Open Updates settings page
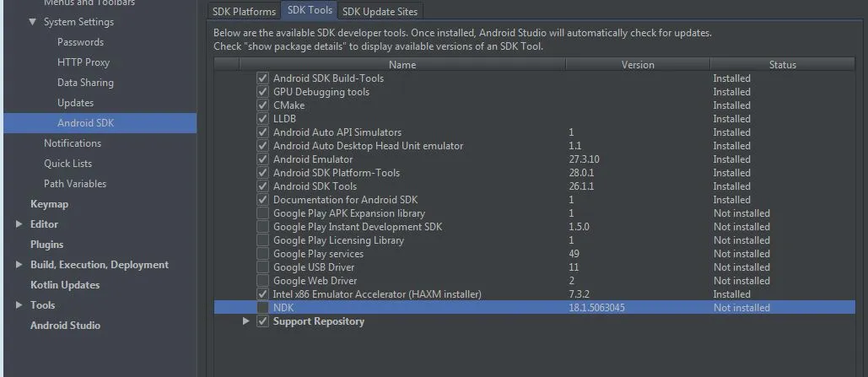This screenshot has height=377, width=868. coord(75,103)
